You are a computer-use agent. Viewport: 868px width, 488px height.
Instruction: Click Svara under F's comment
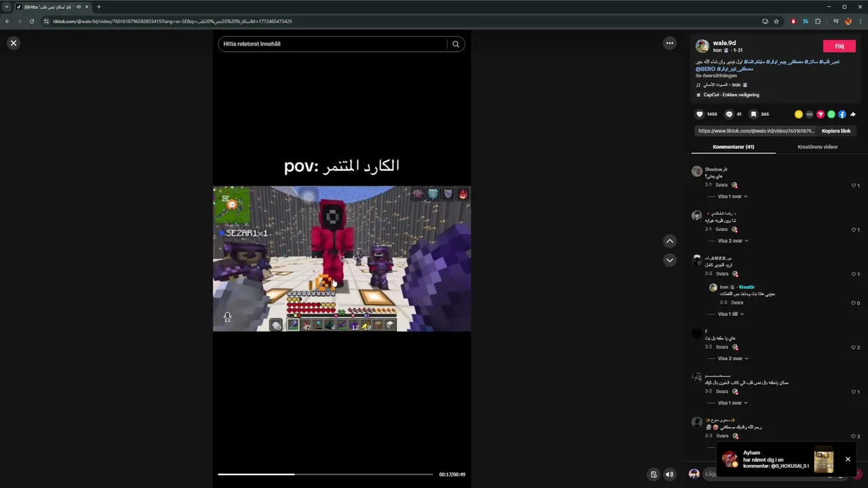pyautogui.click(x=722, y=347)
